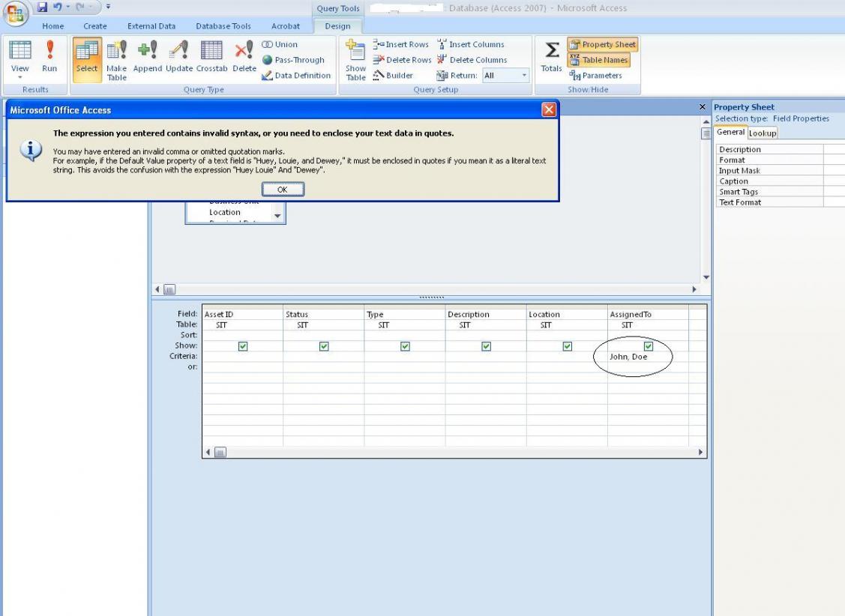Open the Create ribbon tab
This screenshot has height=616, width=845.
pyautogui.click(x=94, y=25)
